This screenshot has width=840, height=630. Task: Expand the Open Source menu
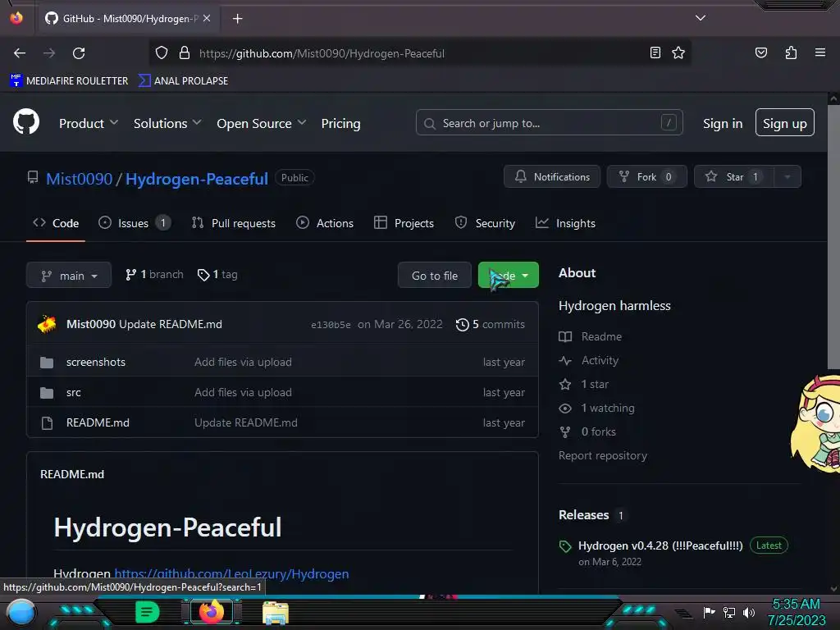[262, 123]
